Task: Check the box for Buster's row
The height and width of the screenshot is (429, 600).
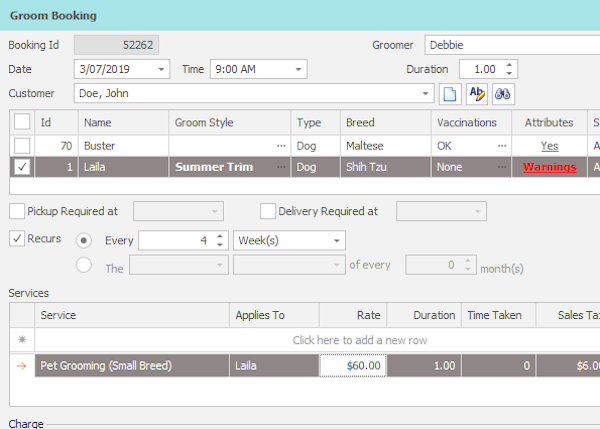Action: 22,146
